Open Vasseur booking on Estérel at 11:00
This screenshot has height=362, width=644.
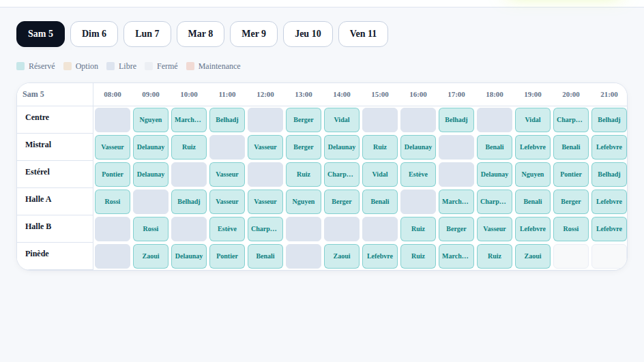click(x=227, y=175)
